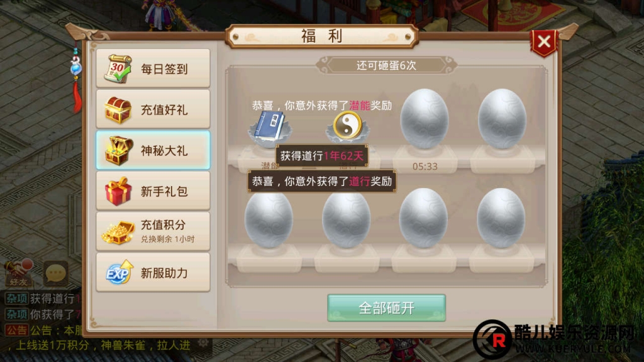Click the yin-yang 道行 reward icon

click(x=347, y=126)
